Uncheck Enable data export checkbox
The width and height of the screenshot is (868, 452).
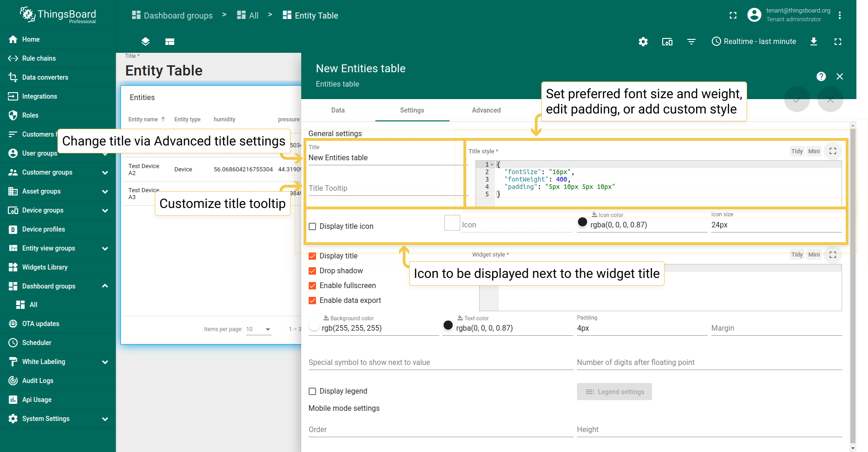point(312,301)
